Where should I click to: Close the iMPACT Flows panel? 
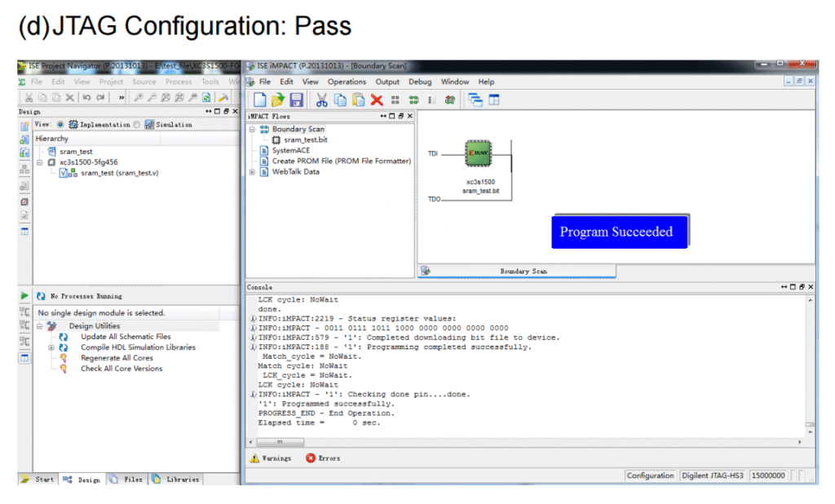pos(410,116)
